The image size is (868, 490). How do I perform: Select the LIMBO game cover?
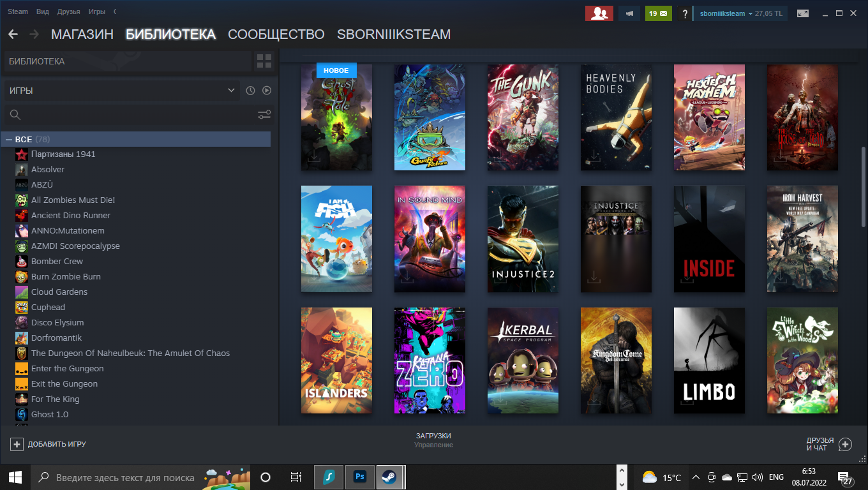709,360
